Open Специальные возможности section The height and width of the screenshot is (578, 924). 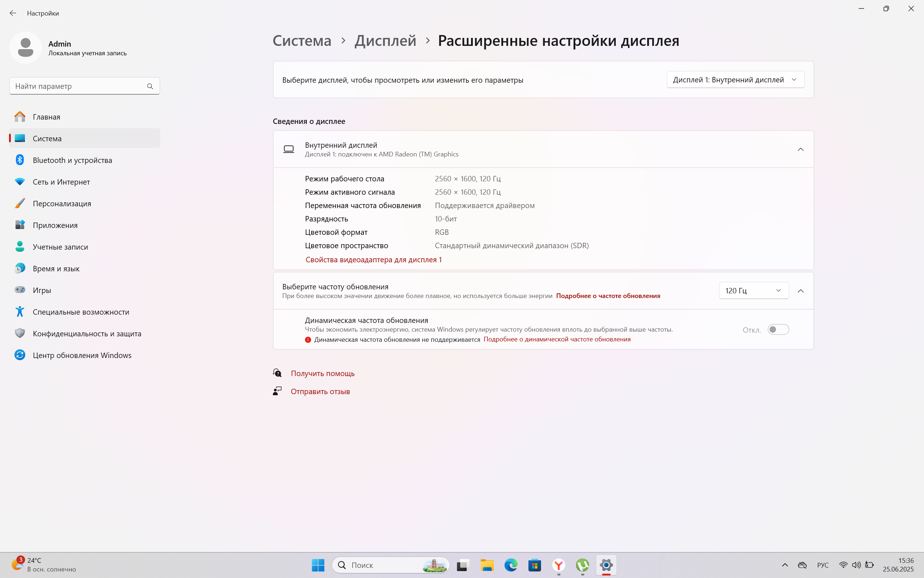(84, 312)
